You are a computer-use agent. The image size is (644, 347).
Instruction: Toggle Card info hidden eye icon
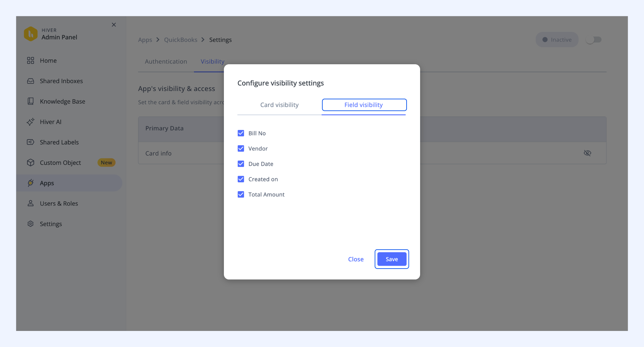tap(587, 153)
